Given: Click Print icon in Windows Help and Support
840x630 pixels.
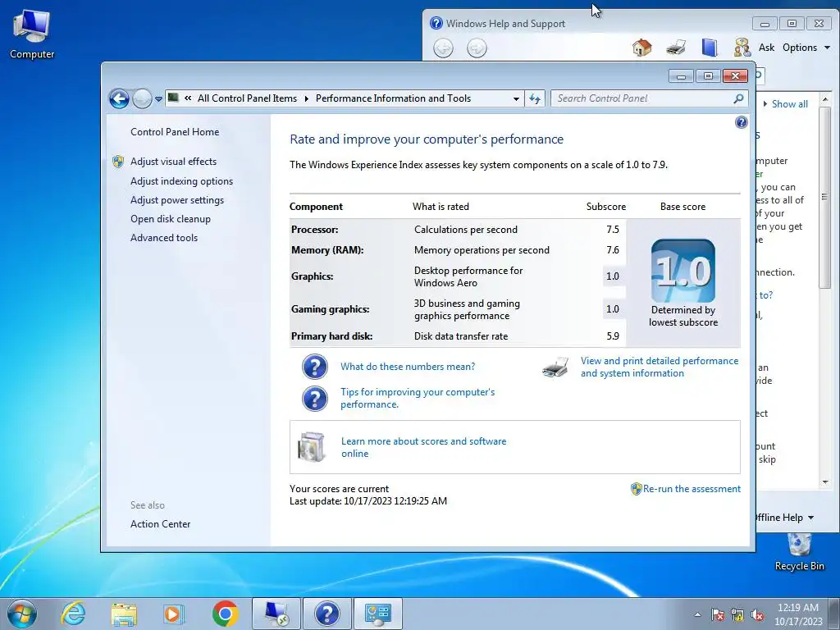Looking at the screenshot, I should (676, 48).
